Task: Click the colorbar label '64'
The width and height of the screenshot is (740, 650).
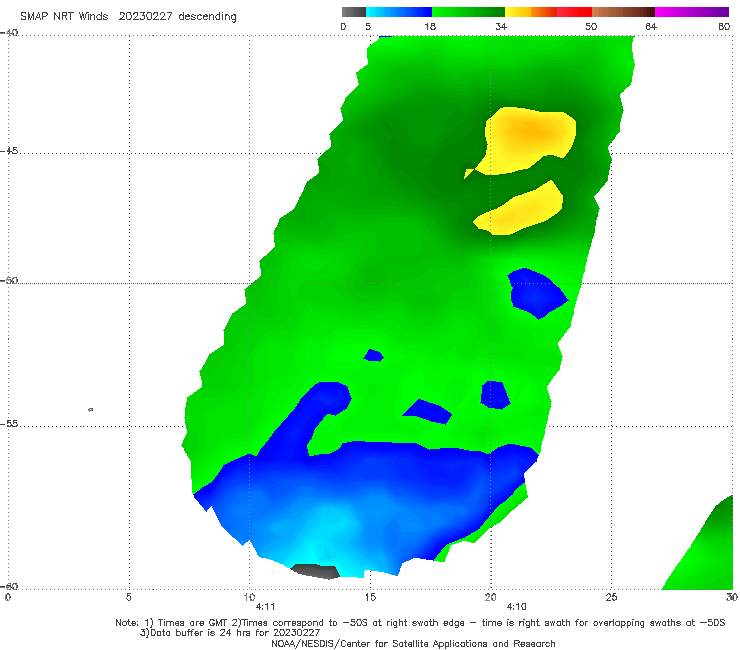Action: pos(651,26)
